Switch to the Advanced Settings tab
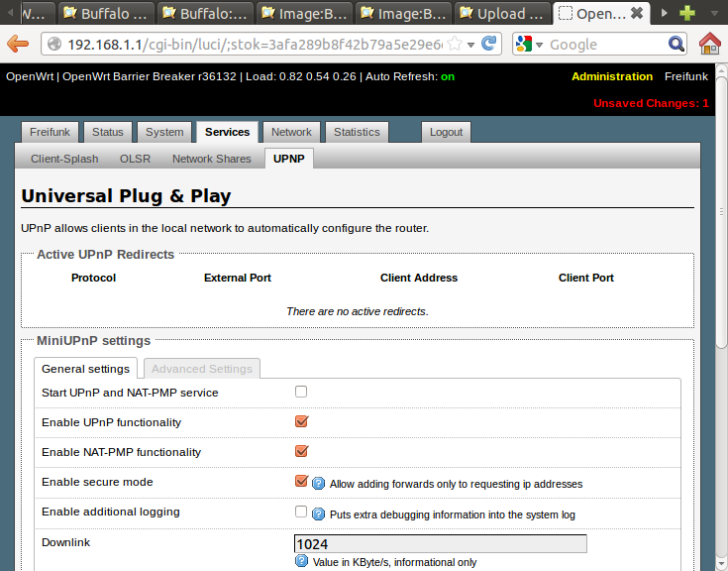 pyautogui.click(x=202, y=369)
